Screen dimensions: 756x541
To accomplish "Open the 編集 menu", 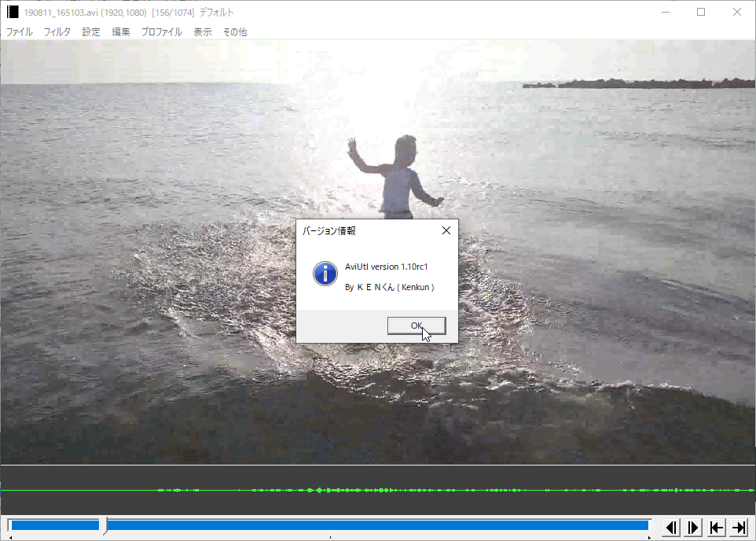I will (x=121, y=32).
